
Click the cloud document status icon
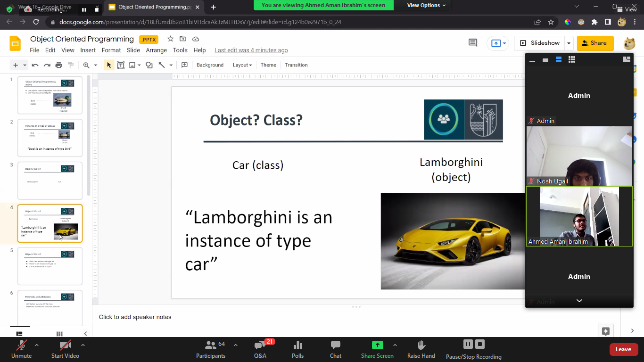pyautogui.click(x=196, y=39)
